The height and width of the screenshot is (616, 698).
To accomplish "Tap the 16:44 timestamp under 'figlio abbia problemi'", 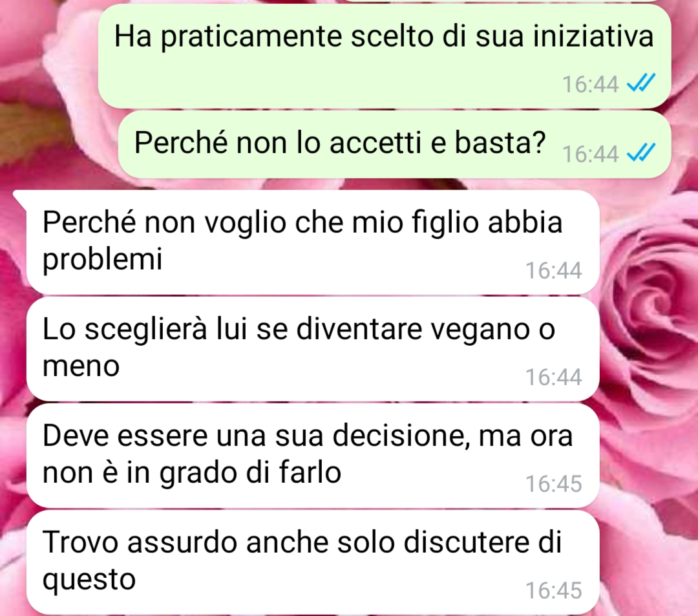I will [553, 270].
